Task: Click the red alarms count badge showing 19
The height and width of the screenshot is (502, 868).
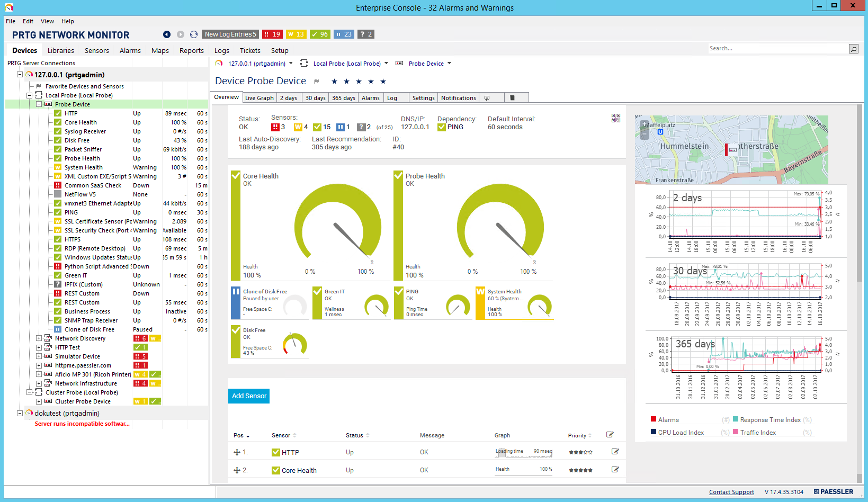Action: point(273,34)
